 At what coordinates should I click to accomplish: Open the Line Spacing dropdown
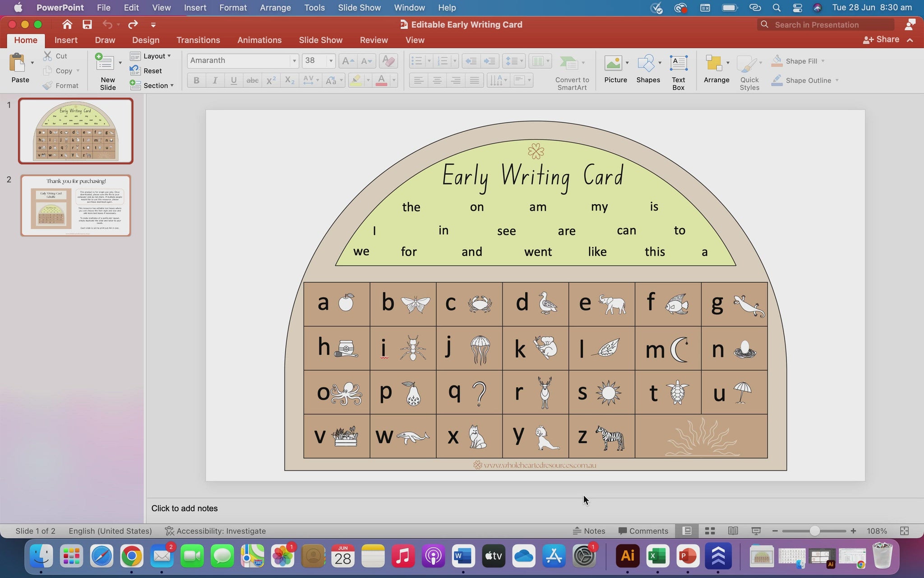(514, 61)
